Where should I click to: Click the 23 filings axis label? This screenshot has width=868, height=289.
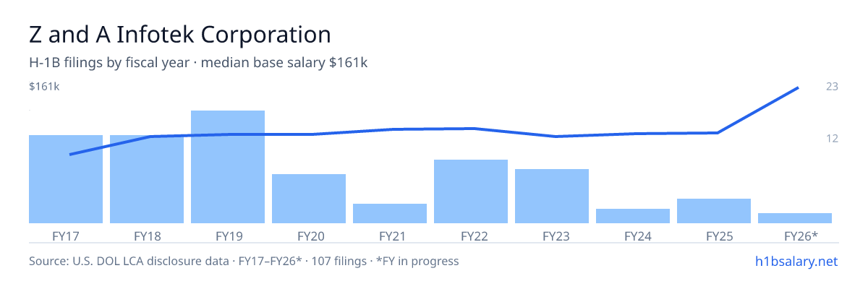coord(832,87)
